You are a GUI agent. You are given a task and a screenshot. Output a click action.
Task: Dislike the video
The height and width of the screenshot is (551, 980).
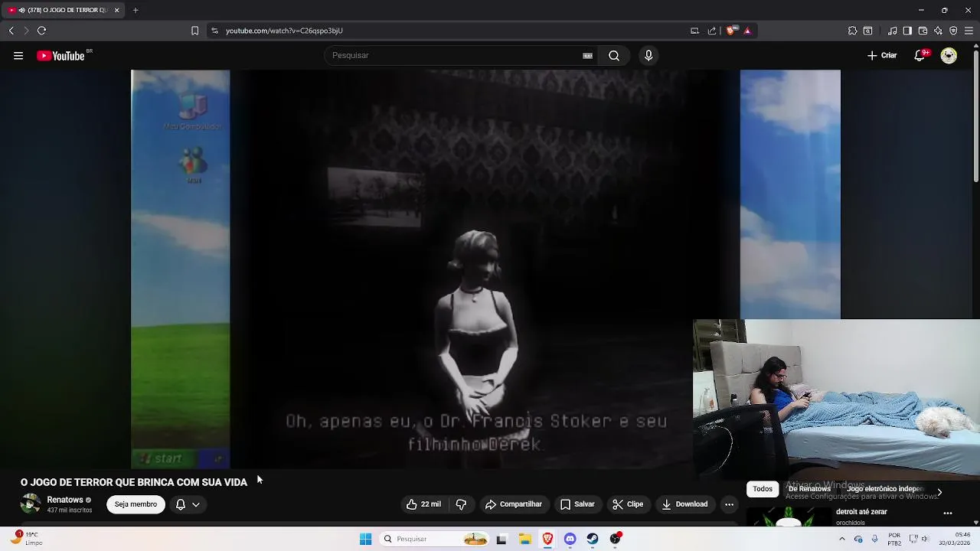click(461, 504)
